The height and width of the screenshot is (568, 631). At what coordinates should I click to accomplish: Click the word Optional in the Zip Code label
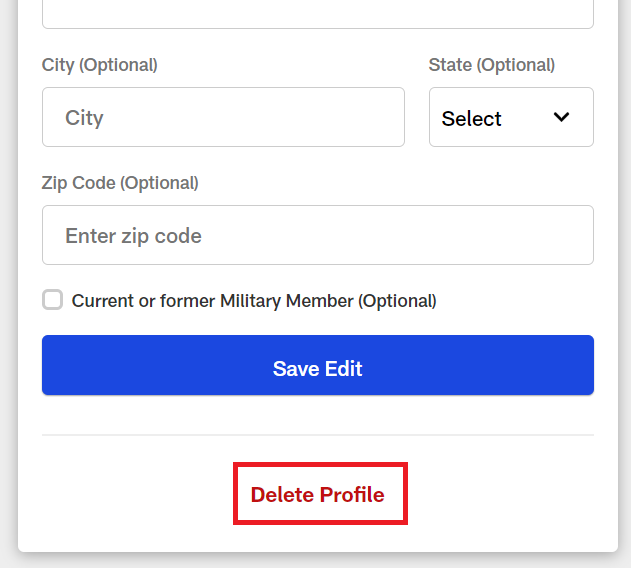point(159,183)
